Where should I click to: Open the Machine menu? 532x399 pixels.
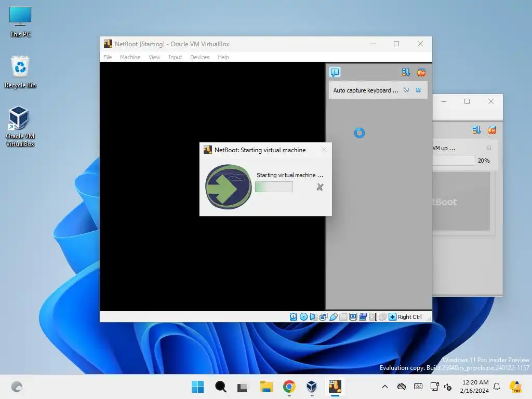point(130,57)
